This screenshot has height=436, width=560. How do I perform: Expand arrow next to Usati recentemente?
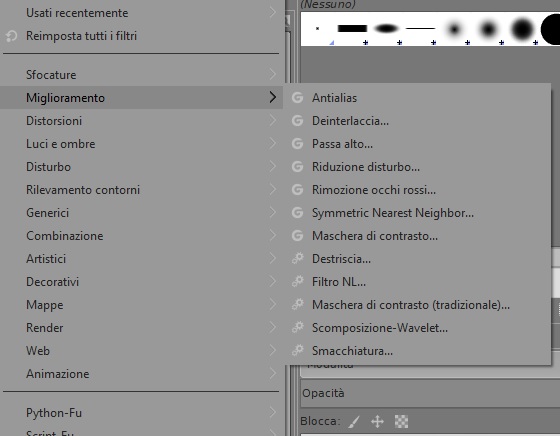pyautogui.click(x=272, y=13)
